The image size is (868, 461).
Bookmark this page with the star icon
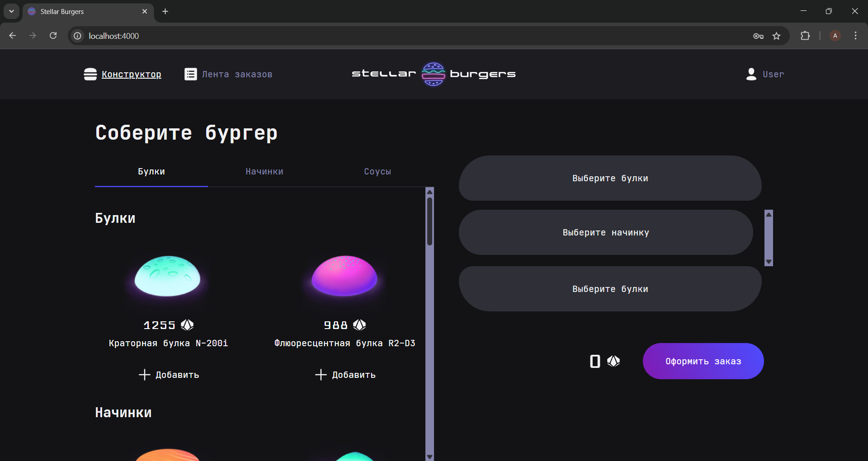click(x=776, y=36)
